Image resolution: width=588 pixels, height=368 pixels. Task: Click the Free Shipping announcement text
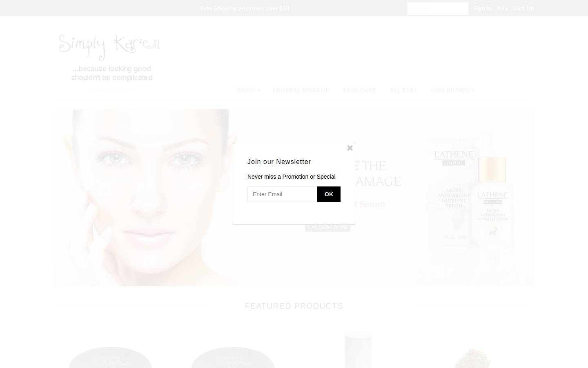click(x=245, y=8)
